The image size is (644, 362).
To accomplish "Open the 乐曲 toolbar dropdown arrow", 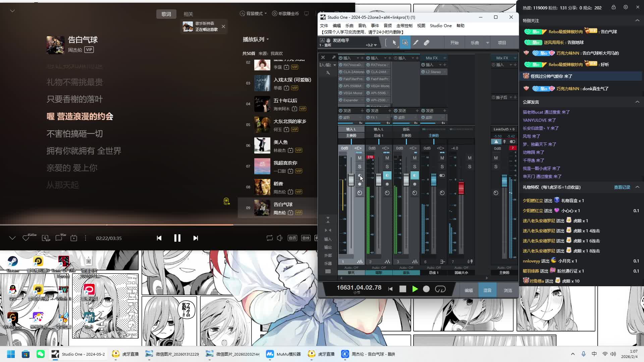I will [487, 43].
